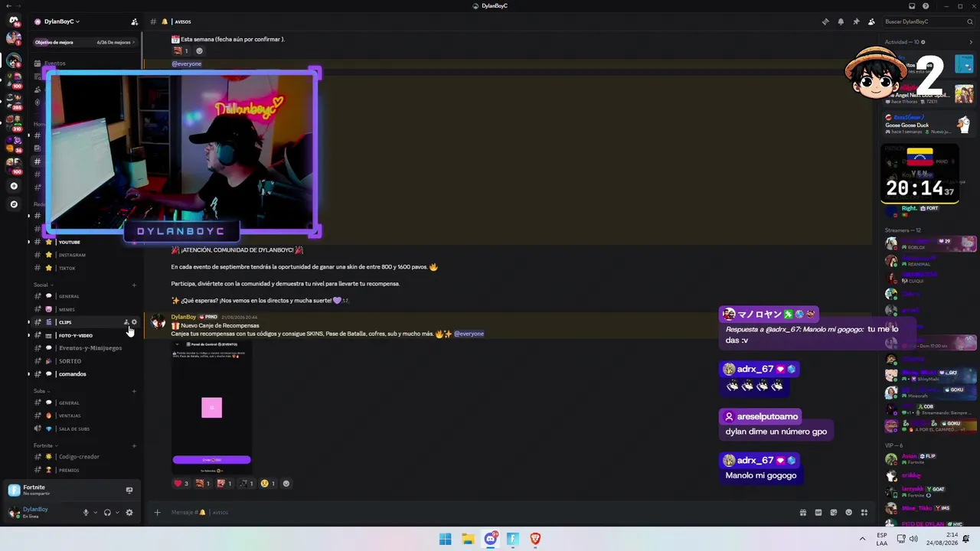The image size is (980, 551).
Task: Open the VENTAJAS channel
Action: pyautogui.click(x=84, y=416)
